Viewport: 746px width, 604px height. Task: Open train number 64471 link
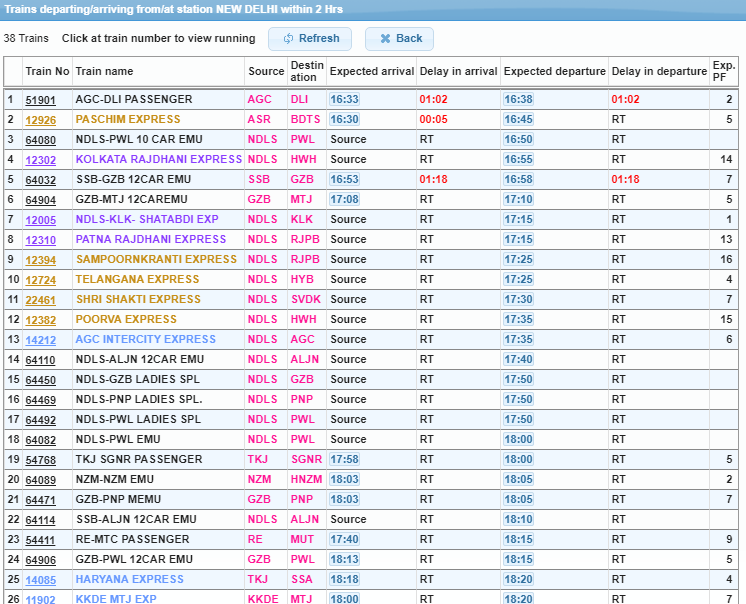click(x=40, y=500)
